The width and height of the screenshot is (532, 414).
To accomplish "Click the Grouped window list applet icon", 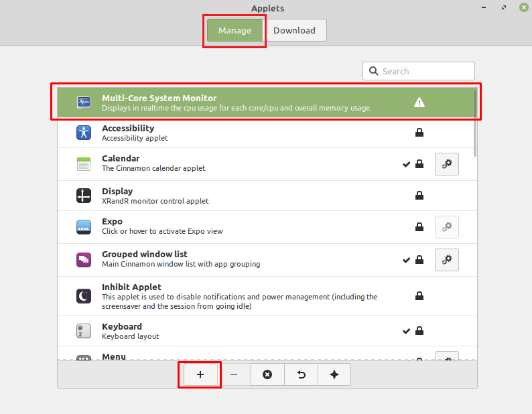I will pyautogui.click(x=84, y=260).
